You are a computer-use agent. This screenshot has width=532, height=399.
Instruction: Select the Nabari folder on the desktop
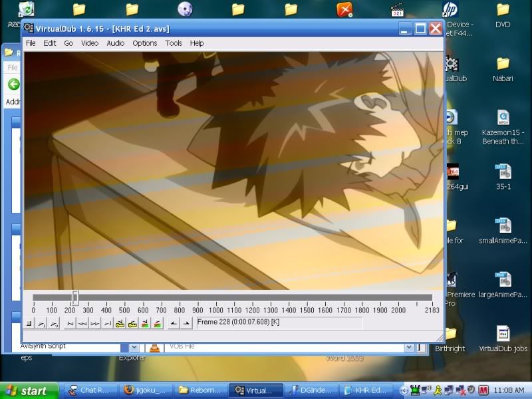tap(503, 69)
